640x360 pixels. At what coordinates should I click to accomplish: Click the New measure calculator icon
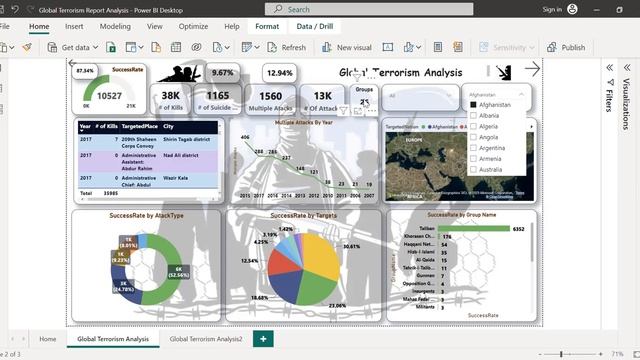click(x=438, y=47)
